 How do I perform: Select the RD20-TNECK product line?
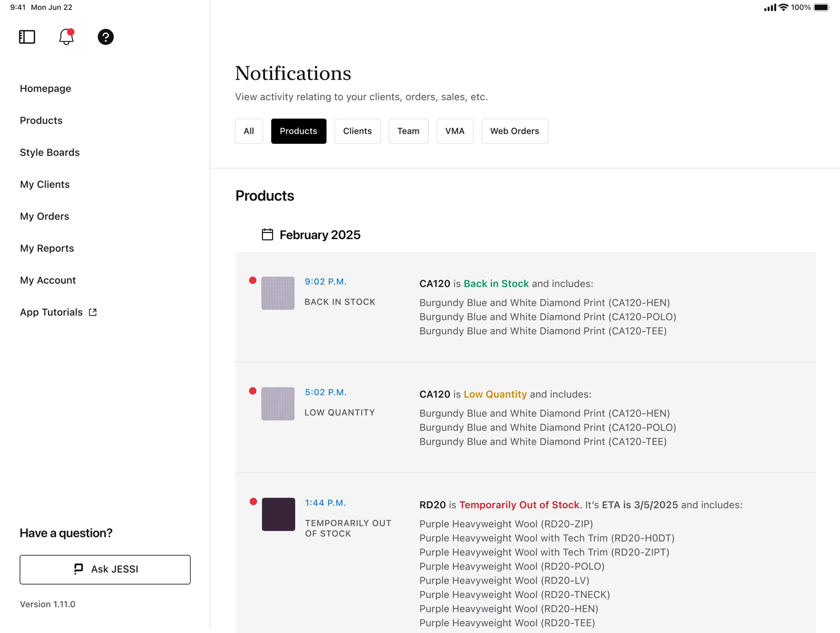pyautogui.click(x=514, y=595)
